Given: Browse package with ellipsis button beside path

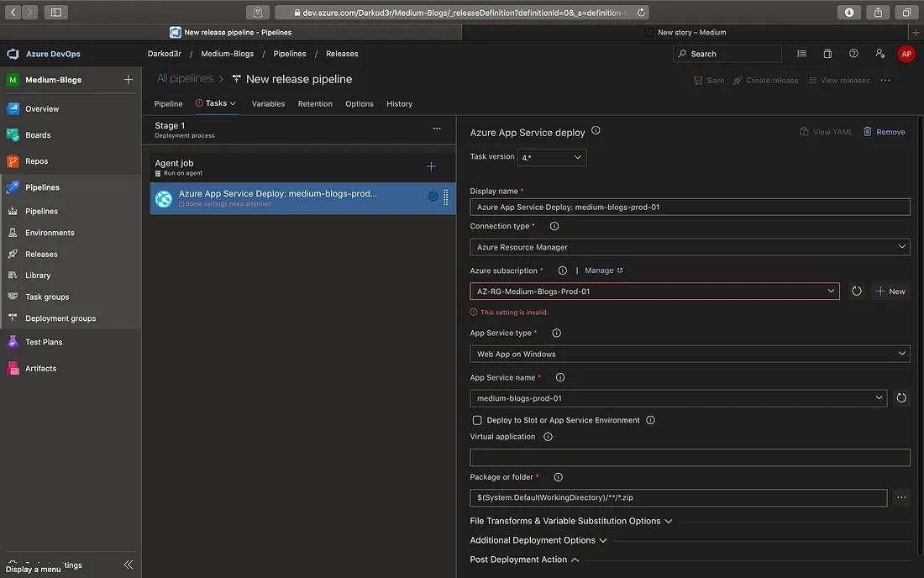Looking at the screenshot, I should click(x=901, y=497).
